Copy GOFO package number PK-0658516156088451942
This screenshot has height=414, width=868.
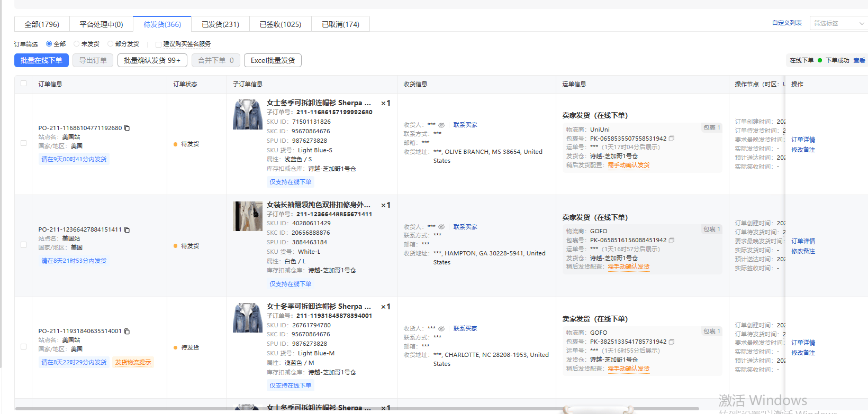point(672,240)
